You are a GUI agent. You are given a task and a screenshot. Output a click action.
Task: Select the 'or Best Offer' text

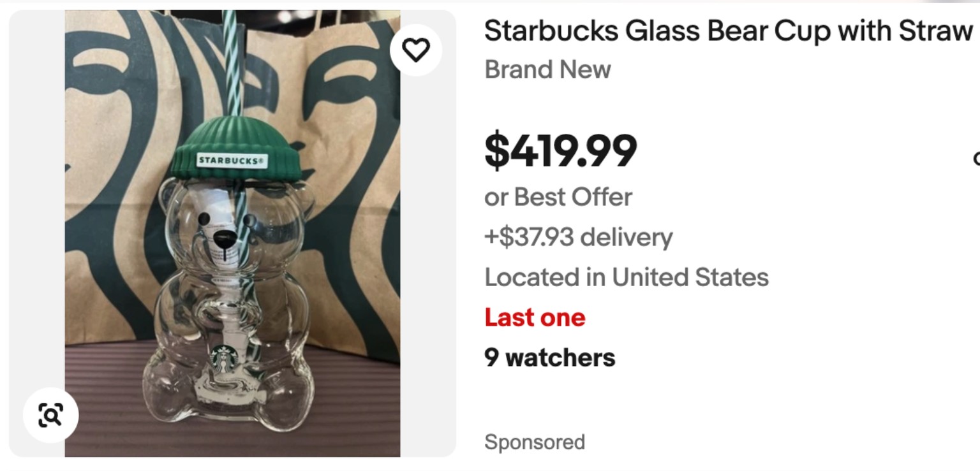[x=558, y=197]
